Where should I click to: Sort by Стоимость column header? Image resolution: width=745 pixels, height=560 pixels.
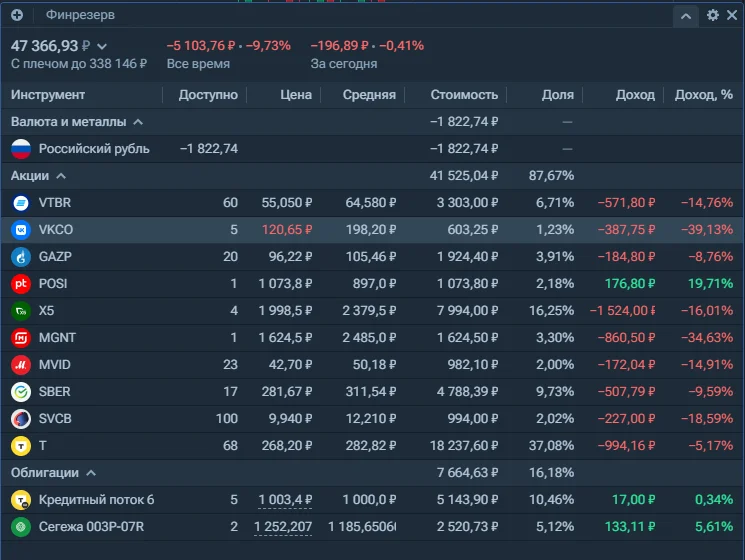click(464, 95)
